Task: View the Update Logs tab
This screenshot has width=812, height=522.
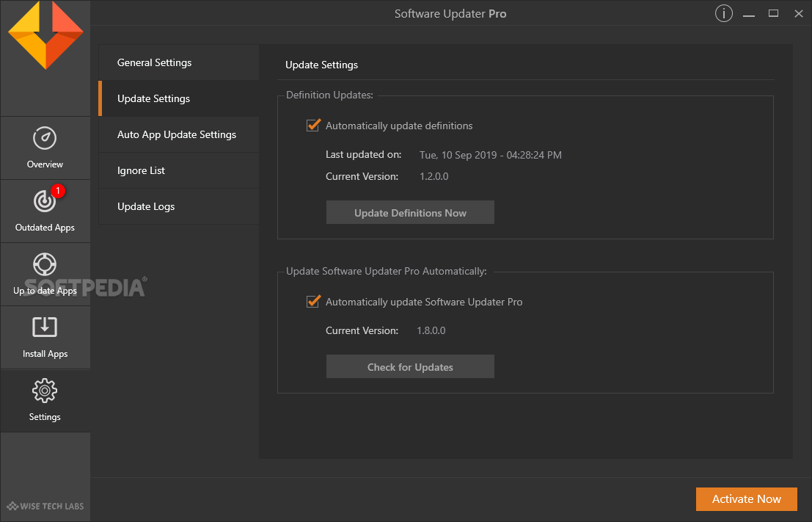Action: coord(179,206)
